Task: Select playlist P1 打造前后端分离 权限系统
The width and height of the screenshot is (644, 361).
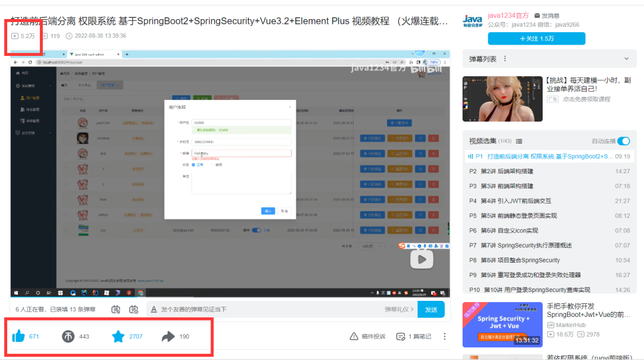Action: (x=549, y=156)
